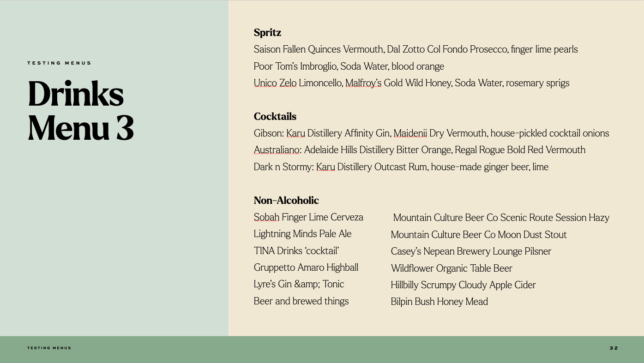
Task: Click the underlined word Australiano
Action: [277, 150]
